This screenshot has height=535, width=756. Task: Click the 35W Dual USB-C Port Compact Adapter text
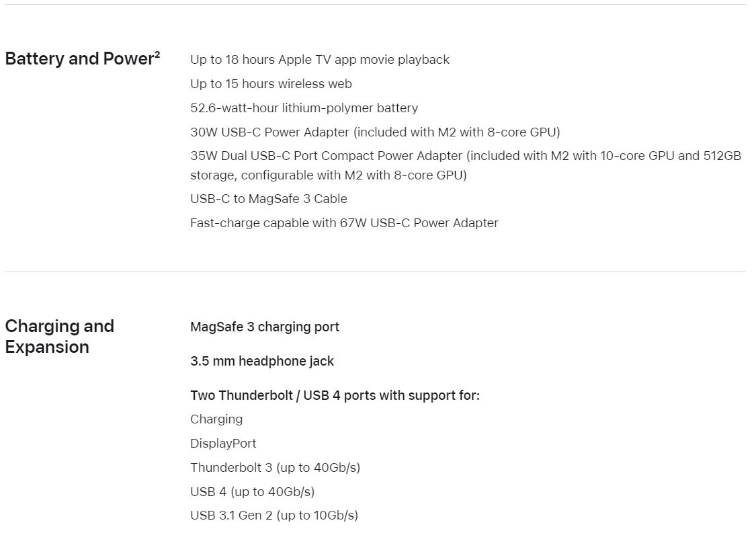(x=327, y=156)
